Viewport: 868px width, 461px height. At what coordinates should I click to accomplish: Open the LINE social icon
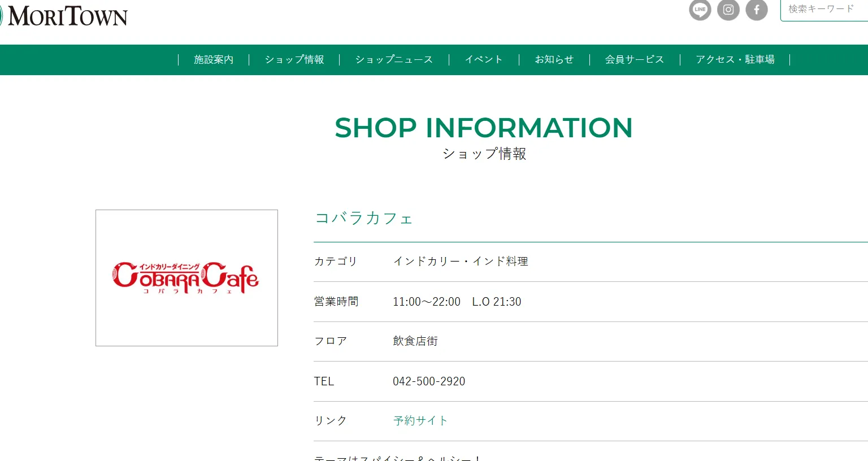700,10
